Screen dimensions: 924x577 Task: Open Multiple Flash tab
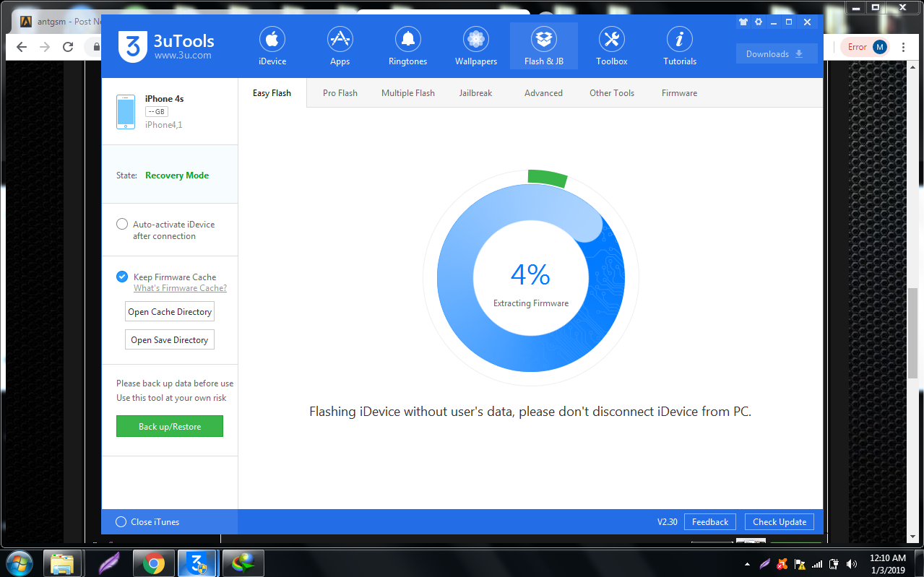click(x=408, y=93)
